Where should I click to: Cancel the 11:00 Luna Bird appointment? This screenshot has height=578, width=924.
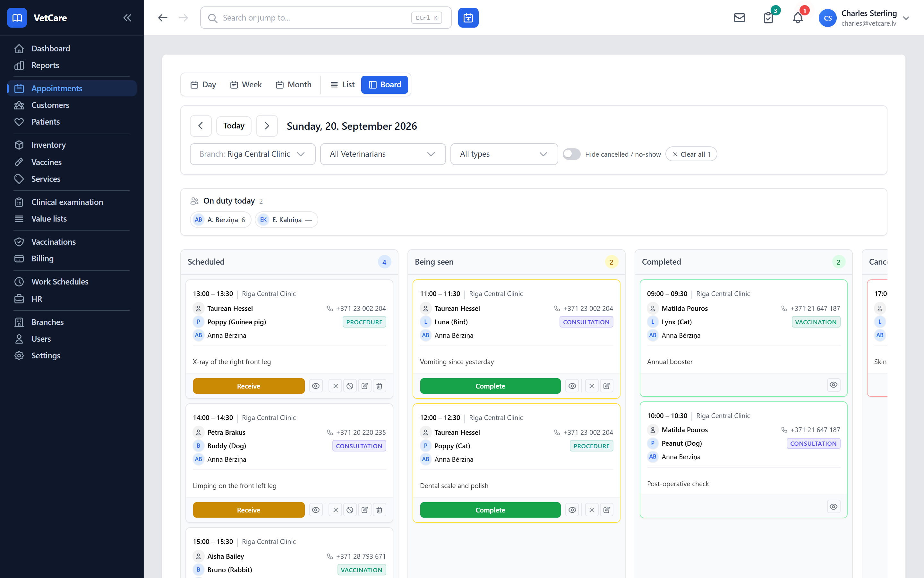point(591,386)
